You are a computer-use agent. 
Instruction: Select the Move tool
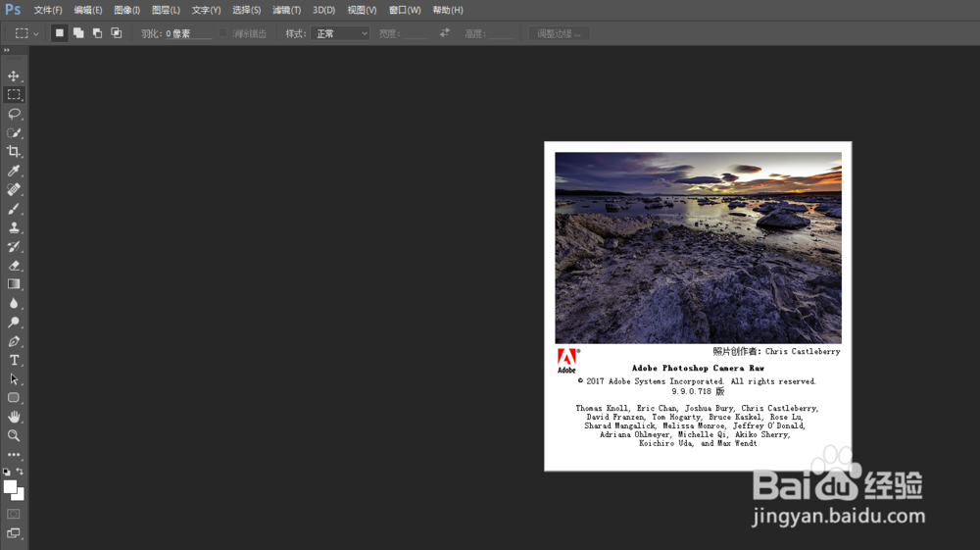[x=14, y=75]
